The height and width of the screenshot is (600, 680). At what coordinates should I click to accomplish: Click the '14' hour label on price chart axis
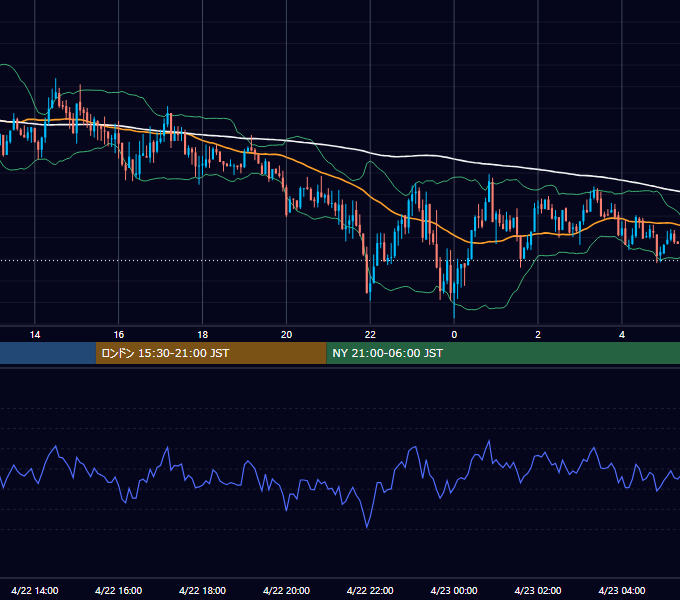(x=35, y=335)
